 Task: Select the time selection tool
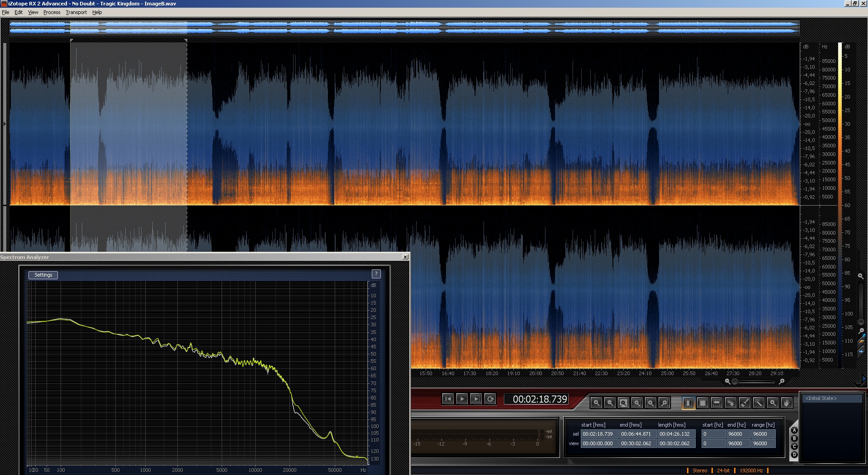pos(688,403)
